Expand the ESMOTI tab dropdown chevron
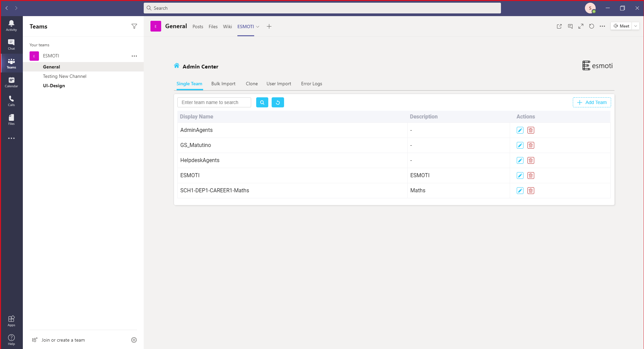This screenshot has width=644, height=349. tap(258, 27)
